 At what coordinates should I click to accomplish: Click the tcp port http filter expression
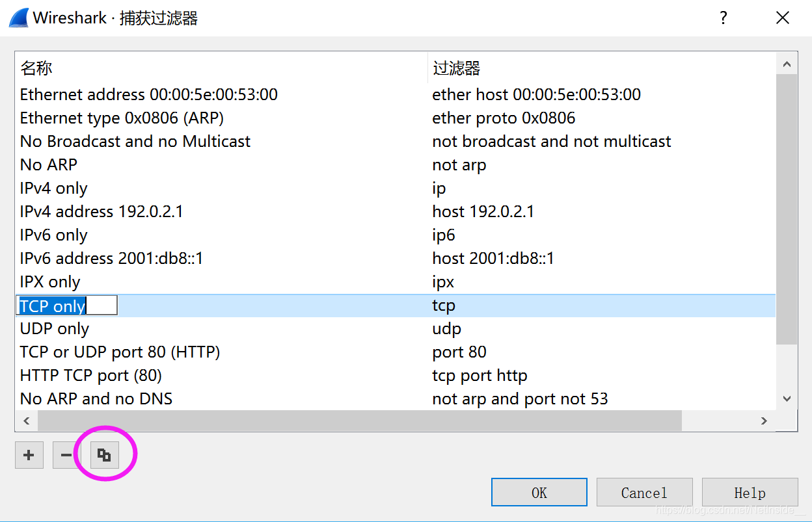[x=480, y=376]
